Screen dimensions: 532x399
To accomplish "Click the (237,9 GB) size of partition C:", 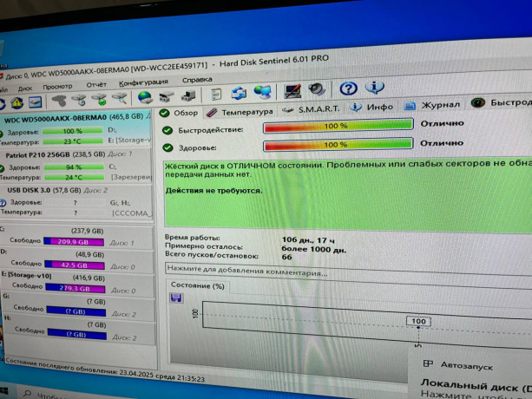I will tap(87, 231).
